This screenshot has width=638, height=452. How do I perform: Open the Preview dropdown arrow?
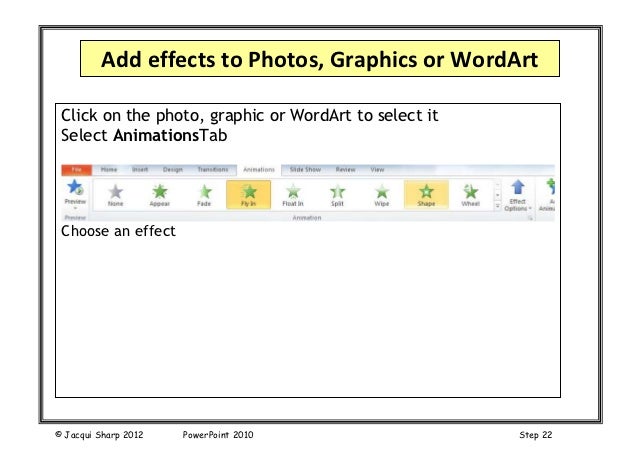75,208
